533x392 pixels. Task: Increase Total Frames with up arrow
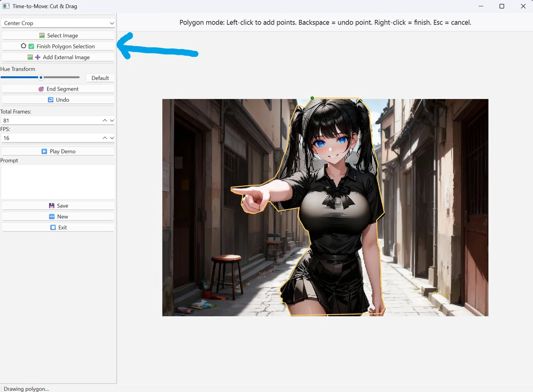105,120
